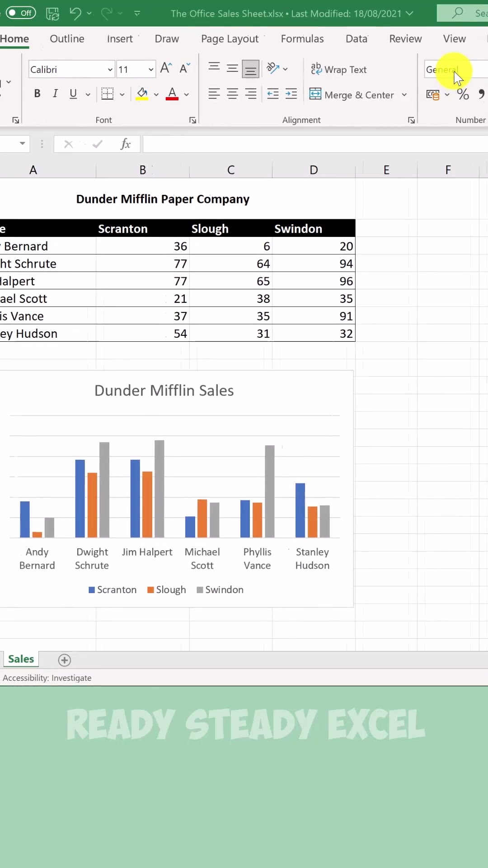Click inside the formula bar
This screenshot has width=488, height=868.
[x=315, y=144]
